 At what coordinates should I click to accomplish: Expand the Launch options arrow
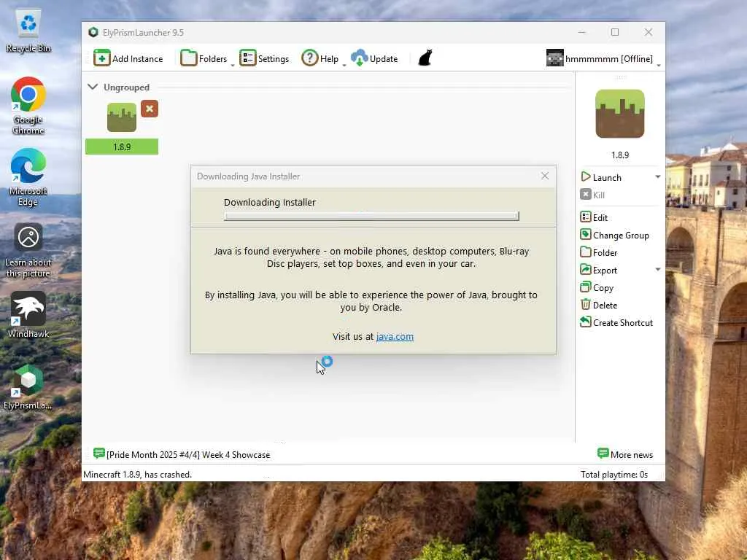tap(657, 176)
